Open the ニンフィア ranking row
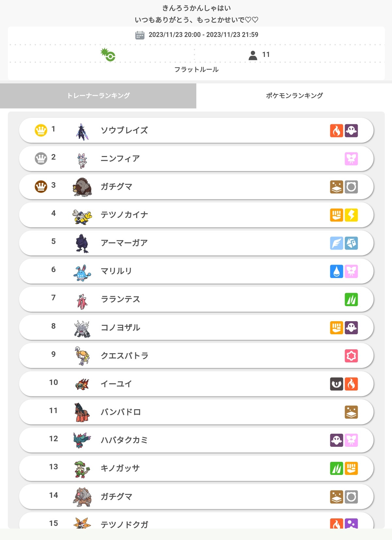Viewport: 392px width, 540px height. pos(196,159)
